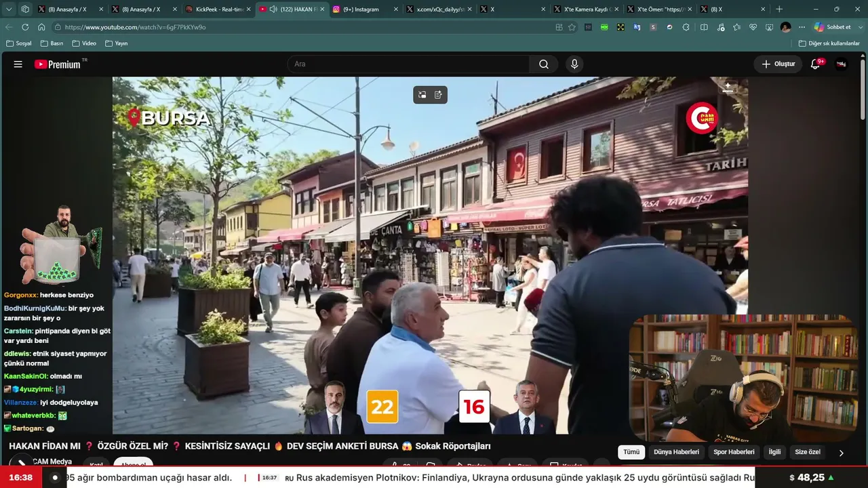Open the translate extension icon
The height and width of the screenshot is (488, 868).
637,27
